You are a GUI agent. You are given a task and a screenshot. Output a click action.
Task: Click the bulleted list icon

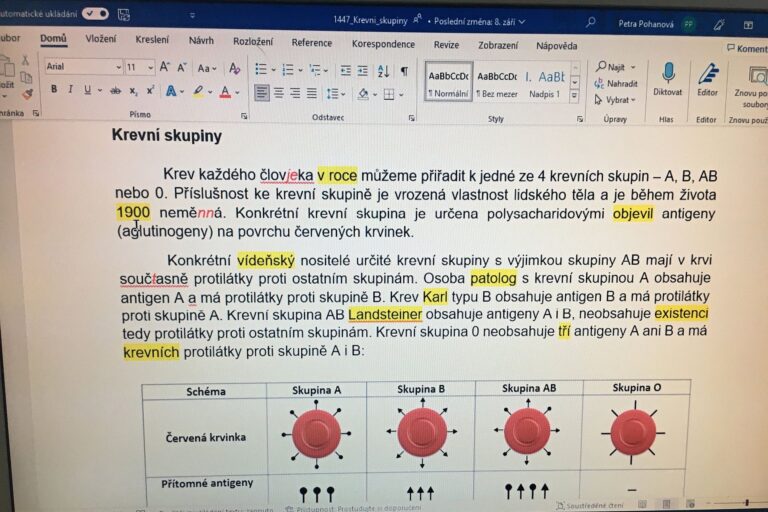[x=260, y=69]
